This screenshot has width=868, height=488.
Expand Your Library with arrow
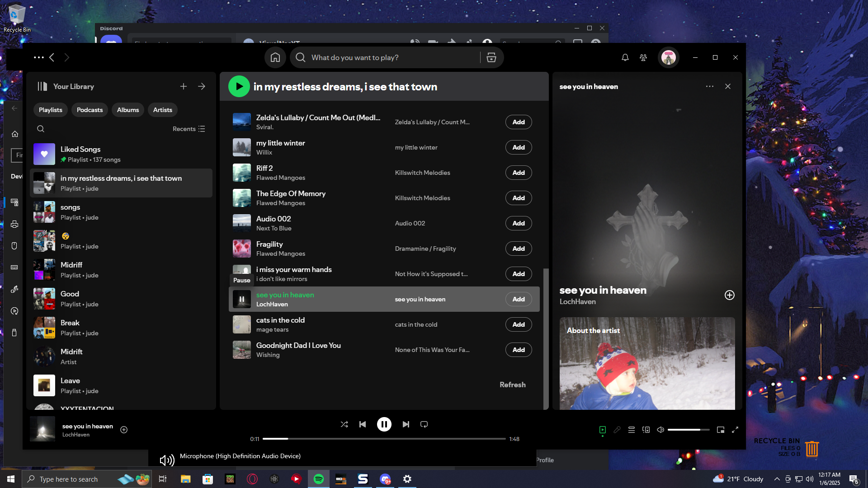click(202, 86)
